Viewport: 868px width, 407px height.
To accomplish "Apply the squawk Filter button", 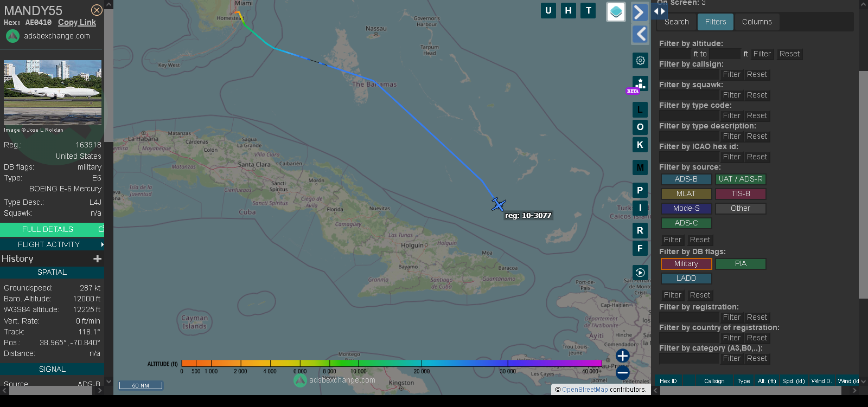I will click(731, 95).
